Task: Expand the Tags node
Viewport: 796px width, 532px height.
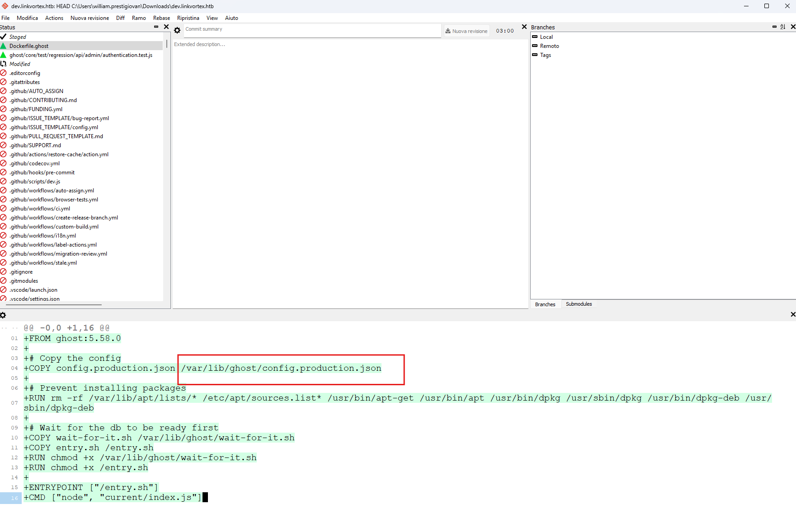Action: [x=535, y=55]
